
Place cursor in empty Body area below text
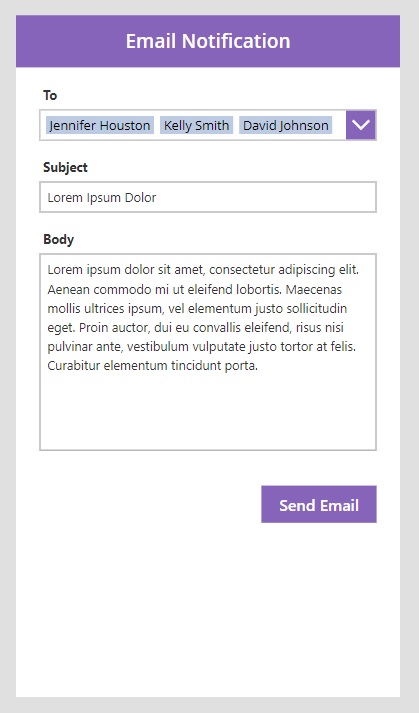[x=208, y=412]
